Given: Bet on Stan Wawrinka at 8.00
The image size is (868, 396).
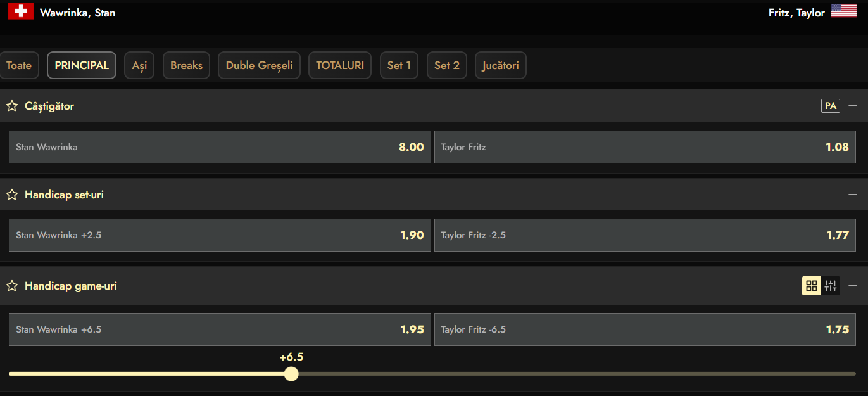Looking at the screenshot, I should 220,147.
